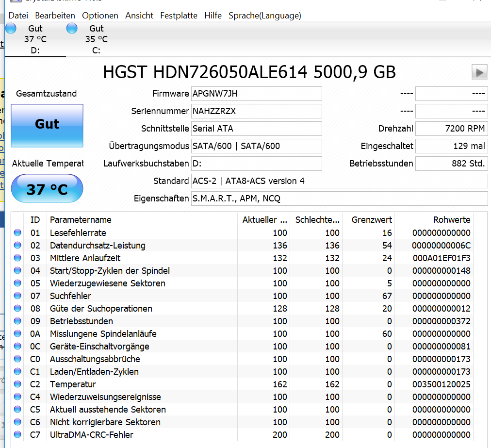
Task: Click status icon of Start/Stopp-Zyklen row
Action: [x=17, y=271]
